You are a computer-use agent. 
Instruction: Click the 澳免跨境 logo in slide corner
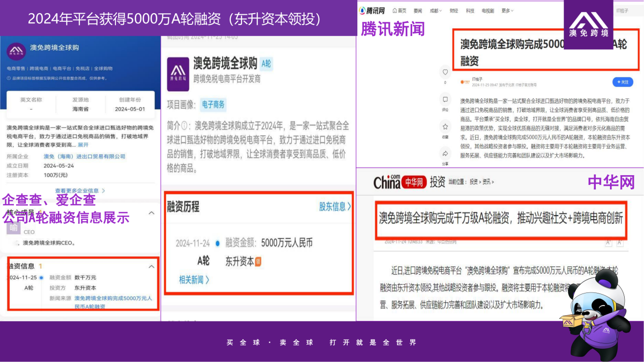tap(588, 24)
